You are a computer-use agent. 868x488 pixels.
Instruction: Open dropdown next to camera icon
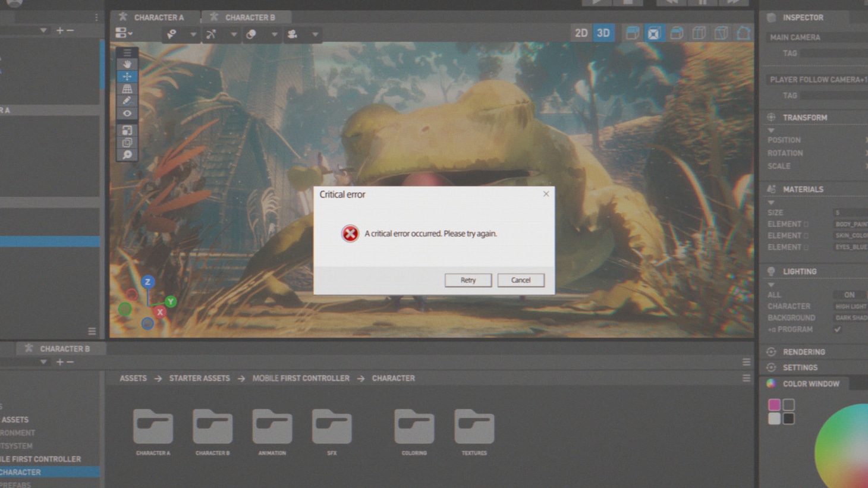[x=315, y=34]
